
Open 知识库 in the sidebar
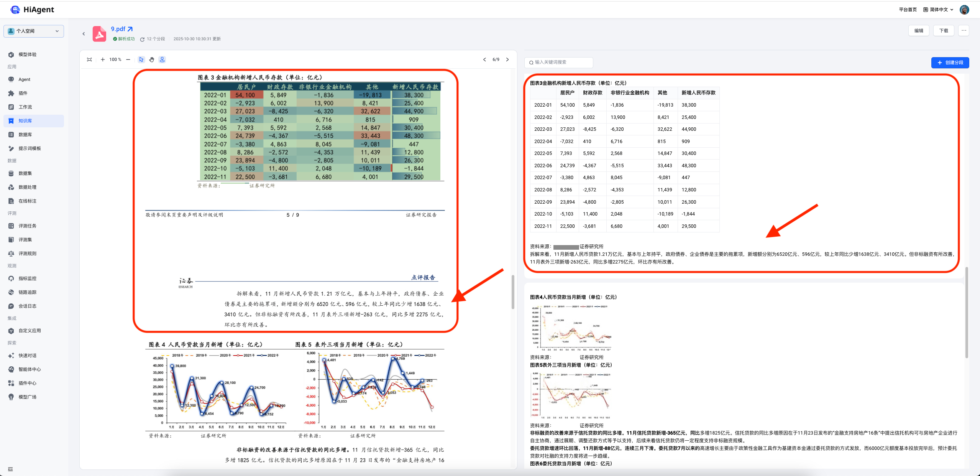25,121
